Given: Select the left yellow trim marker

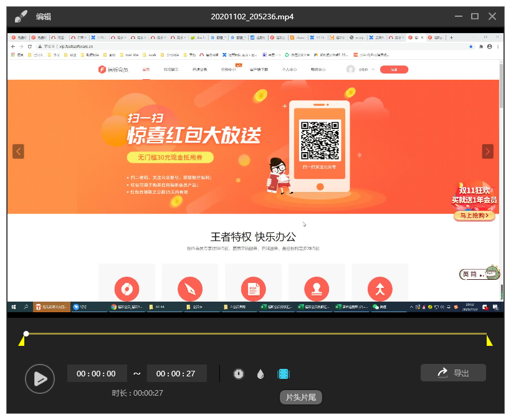Looking at the screenshot, I should 22,341.
